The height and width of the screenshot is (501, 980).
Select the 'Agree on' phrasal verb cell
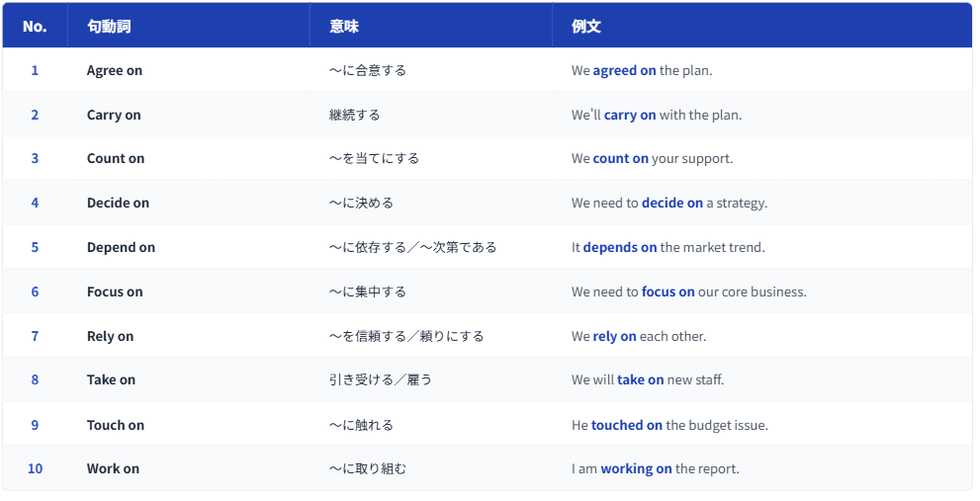[115, 71]
